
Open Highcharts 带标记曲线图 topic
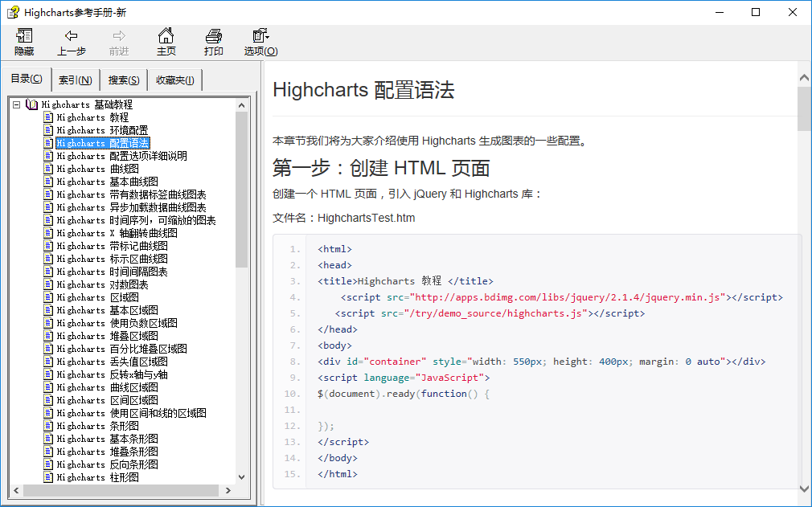pos(112,246)
